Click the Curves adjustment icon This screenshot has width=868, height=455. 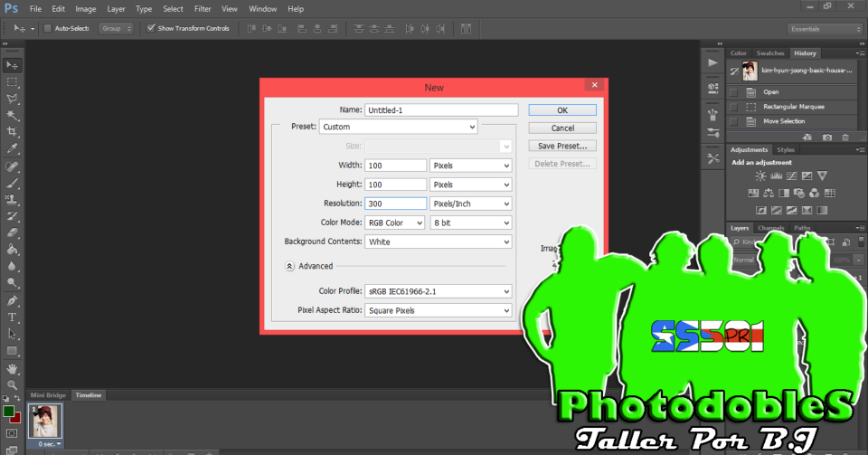point(792,176)
